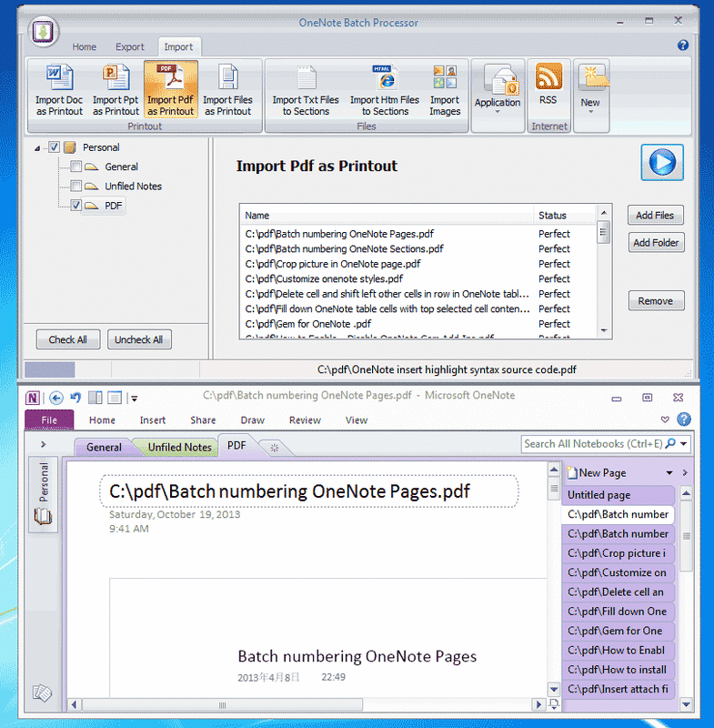714x728 pixels.
Task: Open the OneNote Insert tab
Action: click(153, 420)
